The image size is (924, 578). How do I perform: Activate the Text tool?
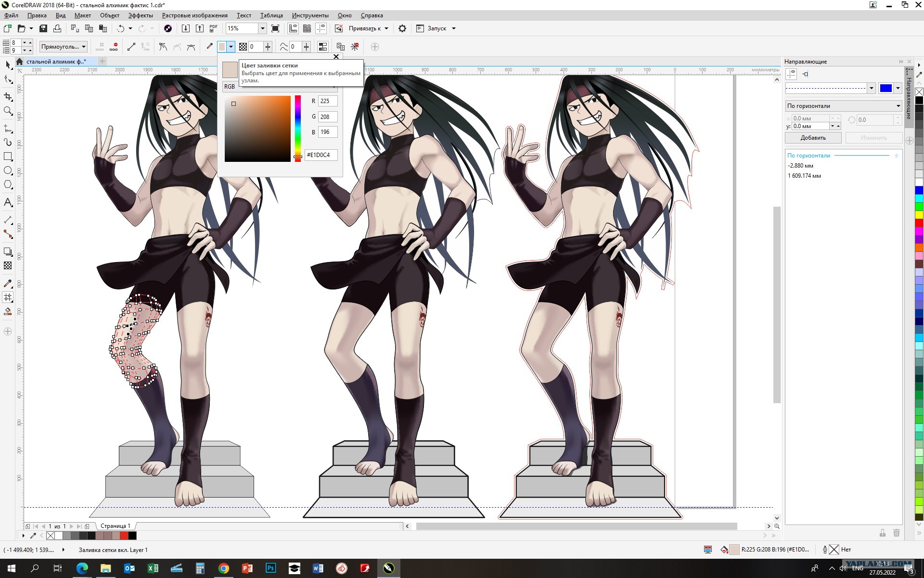click(8, 202)
